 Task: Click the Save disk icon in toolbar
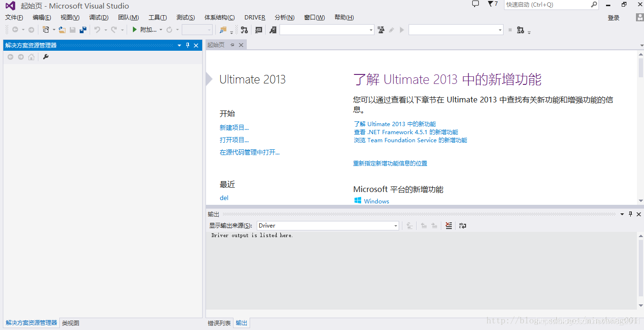click(x=73, y=30)
